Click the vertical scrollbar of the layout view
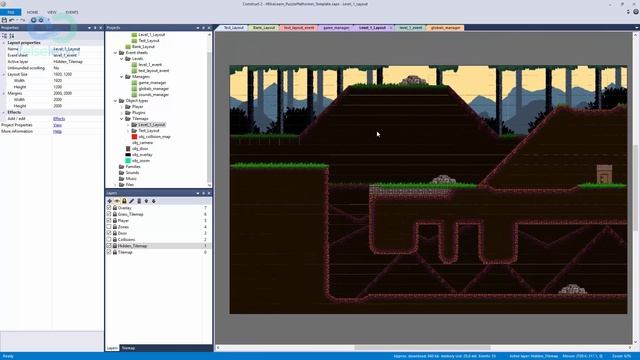 (x=636, y=188)
